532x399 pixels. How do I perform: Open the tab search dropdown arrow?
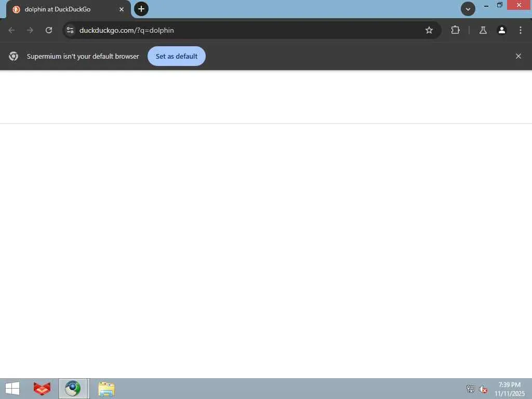(468, 9)
